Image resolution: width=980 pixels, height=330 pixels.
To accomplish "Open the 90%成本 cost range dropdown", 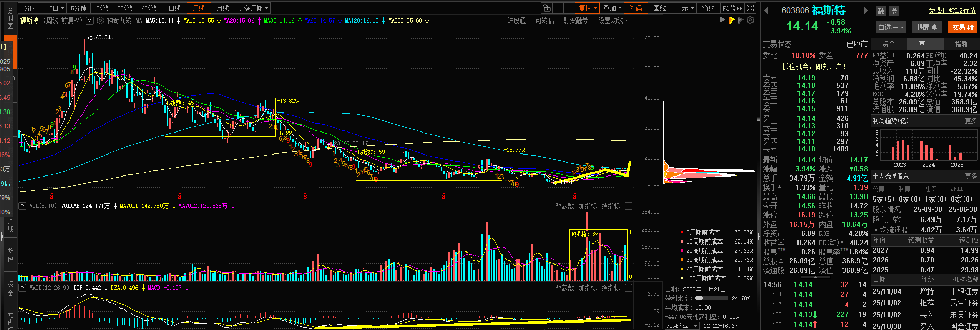I will pyautogui.click(x=682, y=326).
